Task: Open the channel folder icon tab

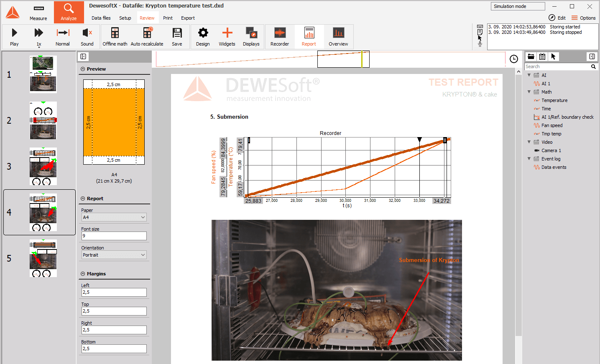Action: click(x=531, y=56)
